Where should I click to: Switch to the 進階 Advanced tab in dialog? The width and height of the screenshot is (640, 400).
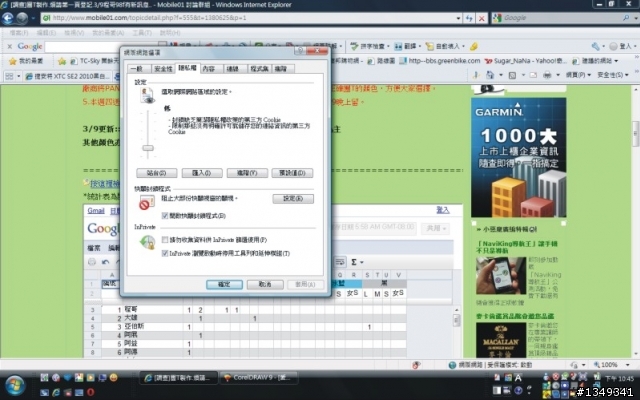pos(281,69)
